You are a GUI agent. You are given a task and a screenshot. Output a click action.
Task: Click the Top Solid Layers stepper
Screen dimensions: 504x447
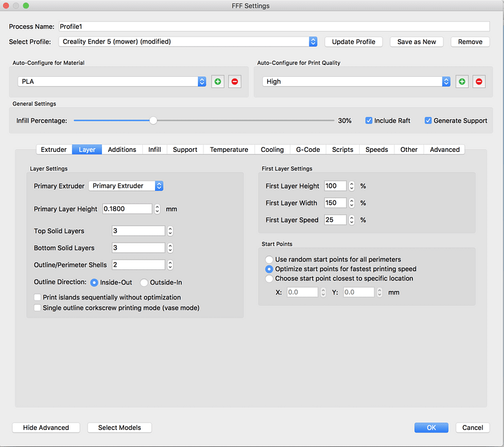(x=170, y=231)
